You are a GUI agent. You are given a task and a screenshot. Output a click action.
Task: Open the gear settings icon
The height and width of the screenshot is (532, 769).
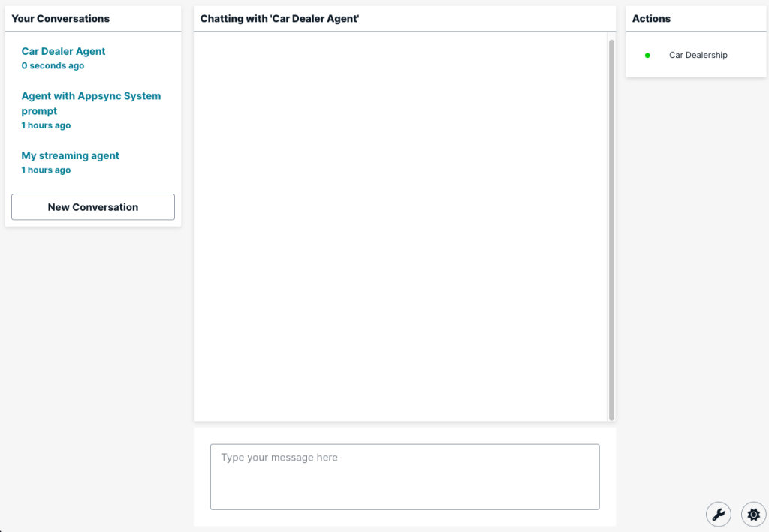pos(753,514)
